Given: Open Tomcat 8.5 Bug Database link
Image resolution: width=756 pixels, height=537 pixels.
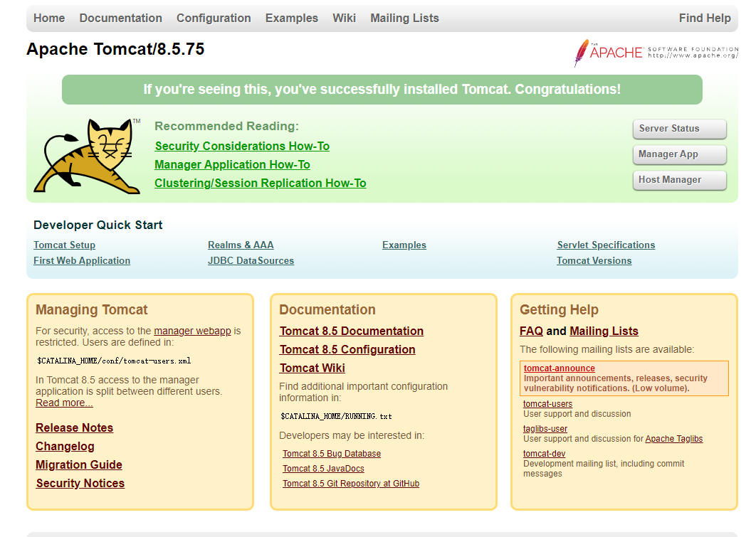Looking at the screenshot, I should click(332, 454).
